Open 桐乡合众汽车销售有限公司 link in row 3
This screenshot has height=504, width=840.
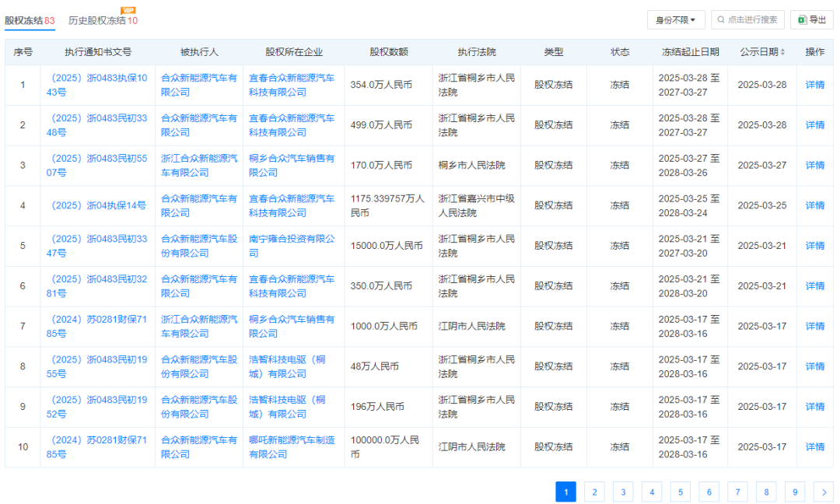pos(292,166)
